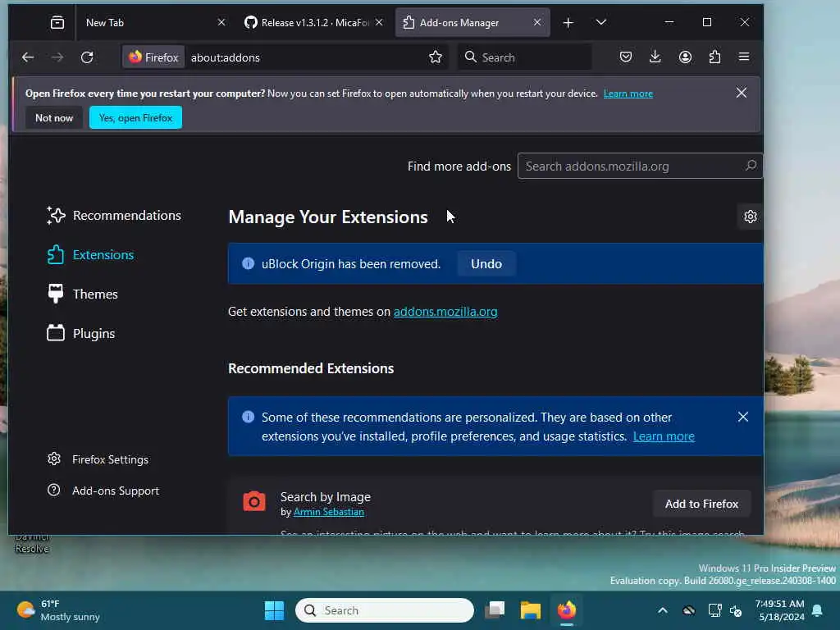
Task: Focus the toolbar Search box
Action: (525, 57)
